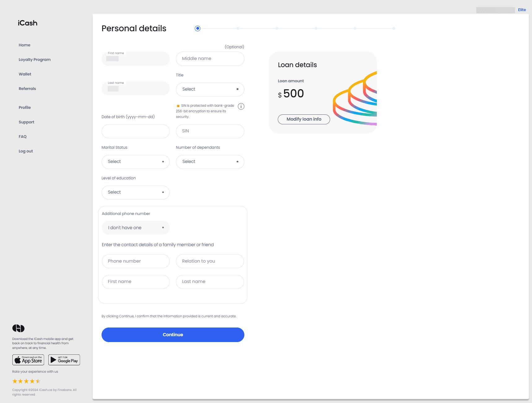Navigate to the FAQ page
532x403 pixels.
pos(23,136)
